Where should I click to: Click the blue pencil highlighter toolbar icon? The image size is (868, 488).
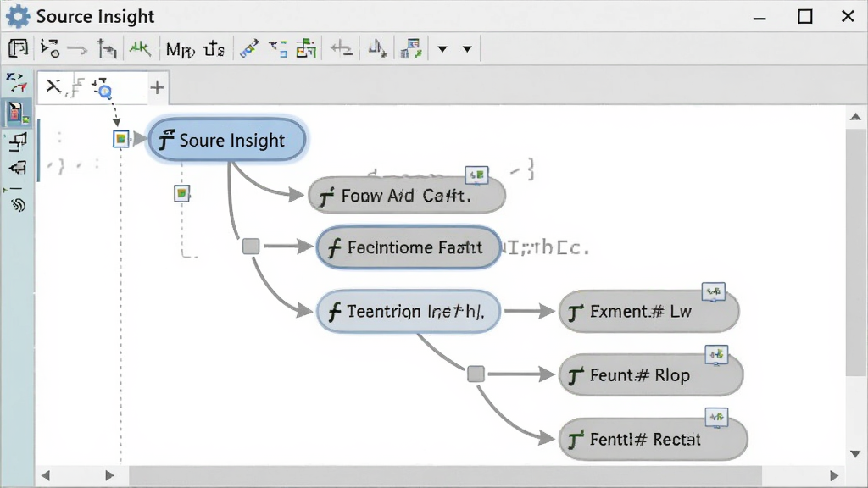coord(249,48)
